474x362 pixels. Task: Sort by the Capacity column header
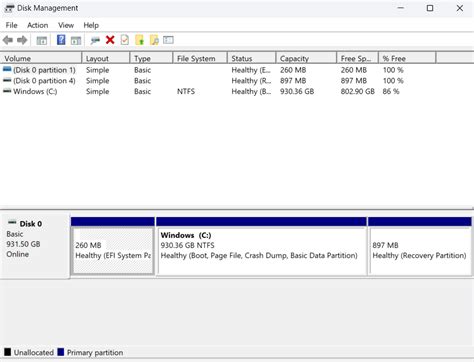(306, 58)
